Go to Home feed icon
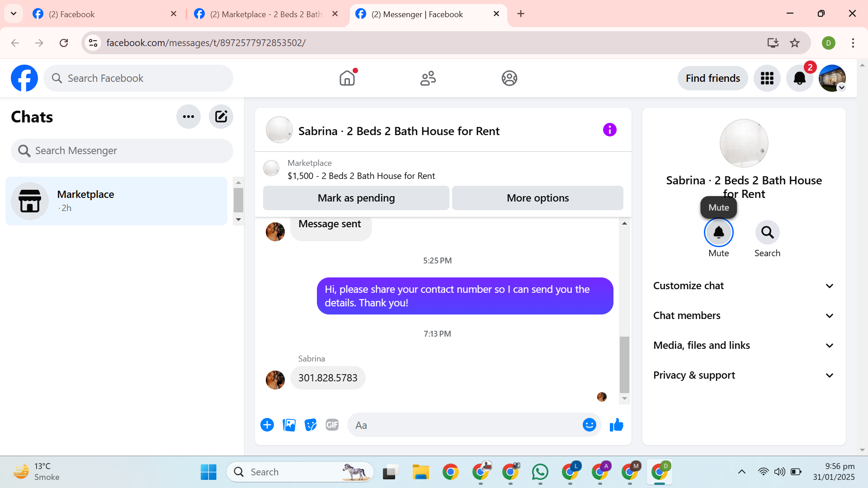The image size is (868, 488). 347,78
